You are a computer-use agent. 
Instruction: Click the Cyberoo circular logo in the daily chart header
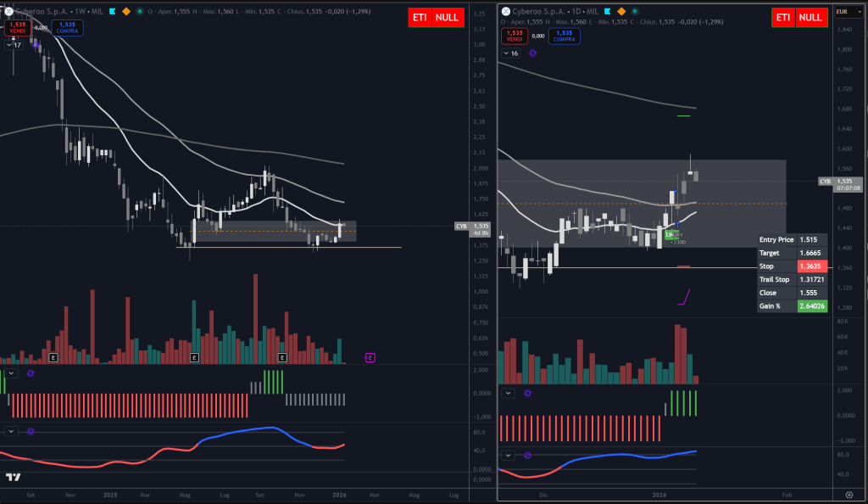click(507, 11)
